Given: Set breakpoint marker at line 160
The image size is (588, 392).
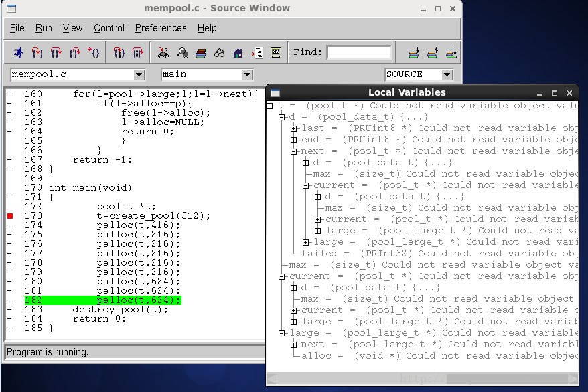Looking at the screenshot, I should coord(9,94).
